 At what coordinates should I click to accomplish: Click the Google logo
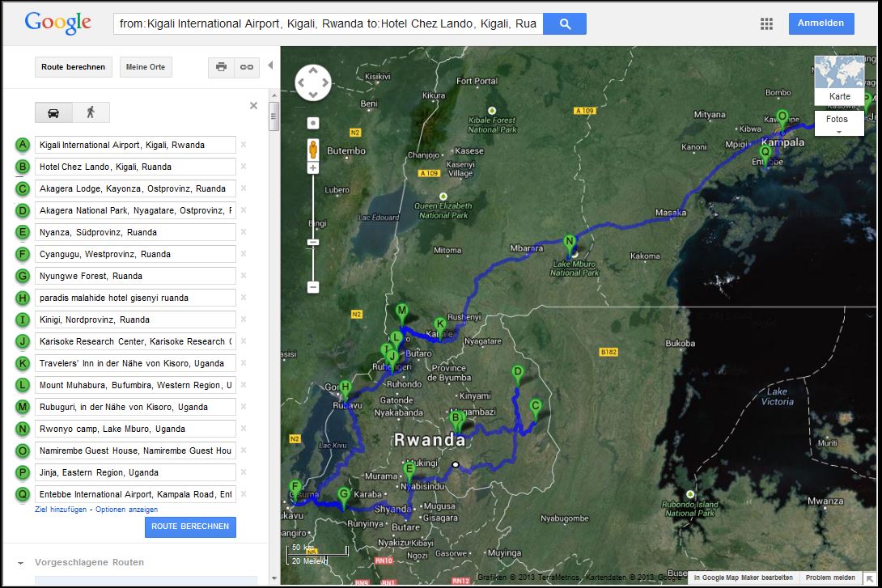point(58,23)
